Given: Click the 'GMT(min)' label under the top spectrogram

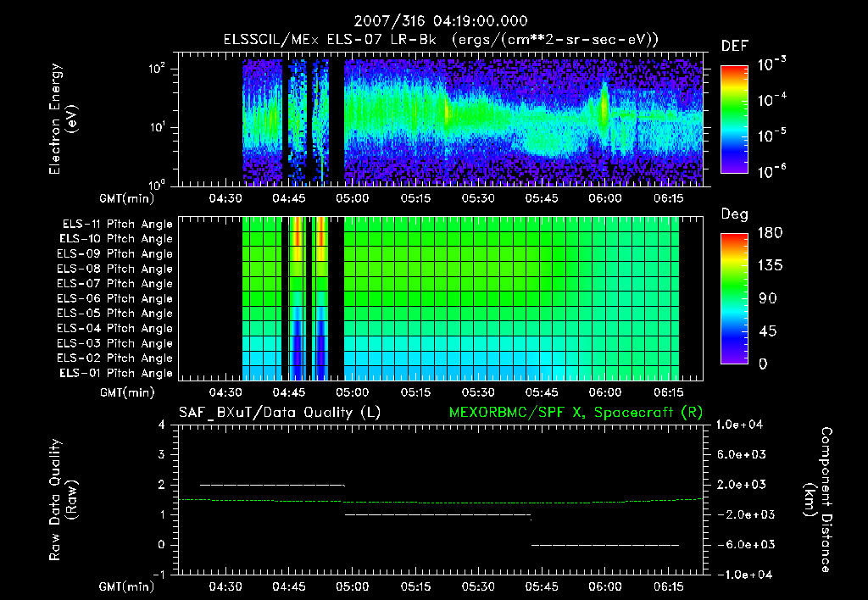Looking at the screenshot, I should 127,198.
